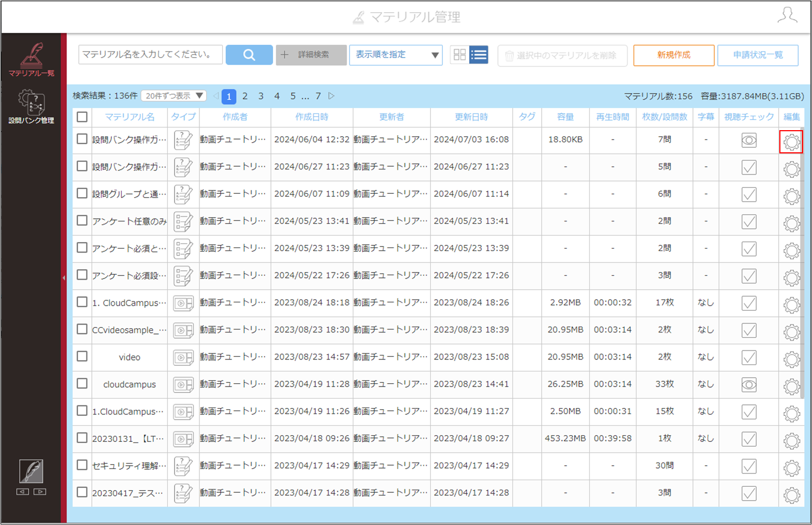
Task: Go to page 4
Action: [277, 96]
